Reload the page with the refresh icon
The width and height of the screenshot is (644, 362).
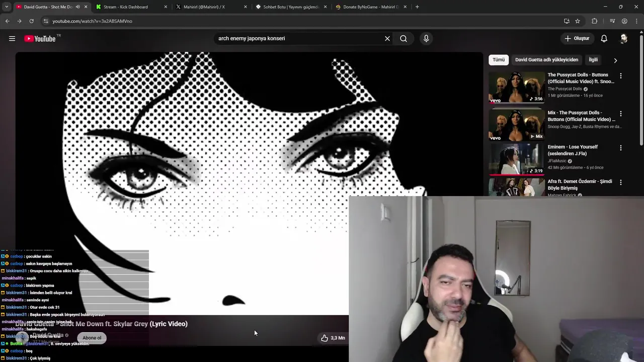[31, 21]
